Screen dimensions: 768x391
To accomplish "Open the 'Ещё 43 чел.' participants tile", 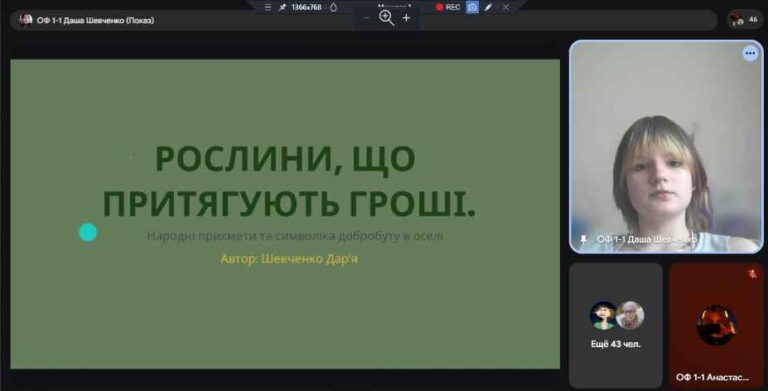I will point(616,325).
